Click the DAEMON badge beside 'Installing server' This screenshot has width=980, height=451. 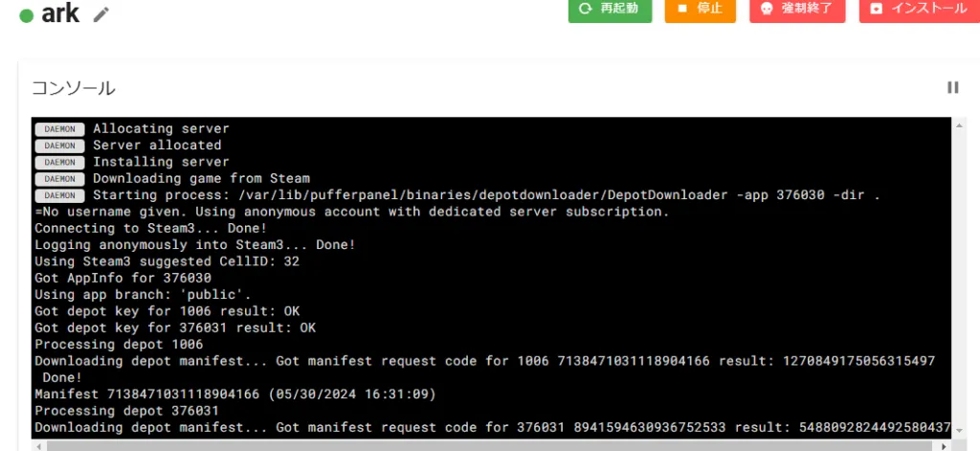point(59,162)
